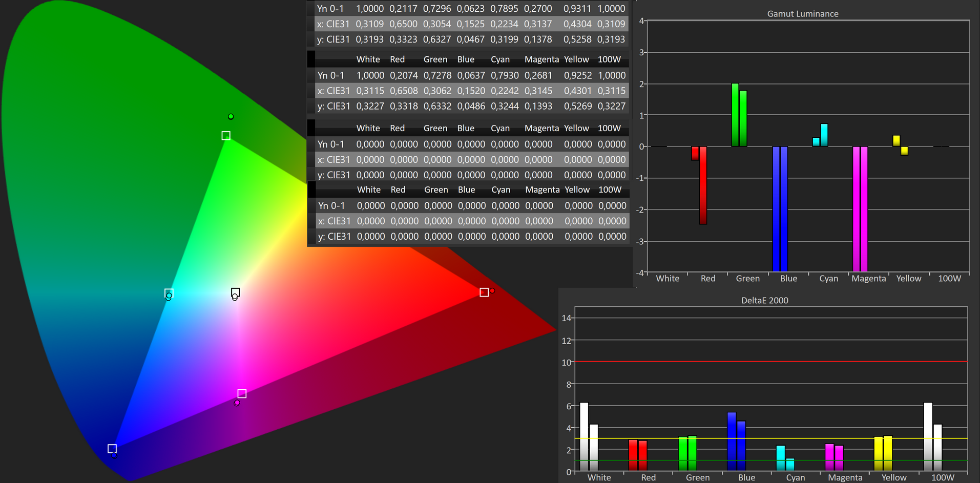Click the white point target square
Screen dimensions: 980x483
point(236,292)
